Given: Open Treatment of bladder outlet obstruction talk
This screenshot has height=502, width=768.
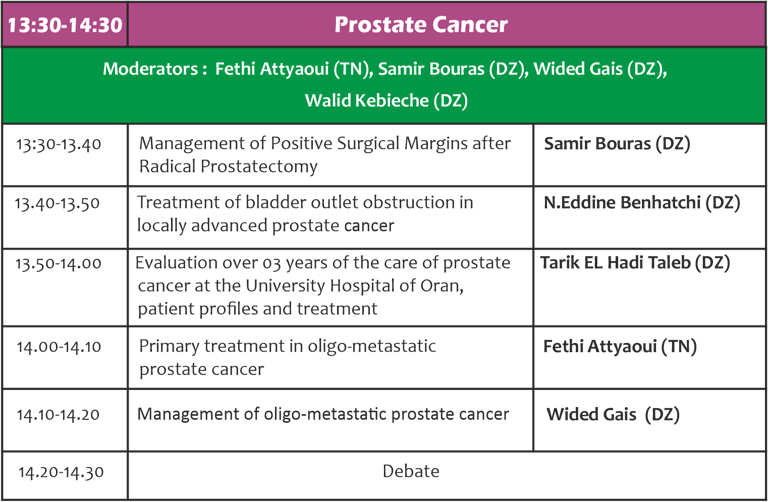Looking at the screenshot, I should tap(305, 214).
